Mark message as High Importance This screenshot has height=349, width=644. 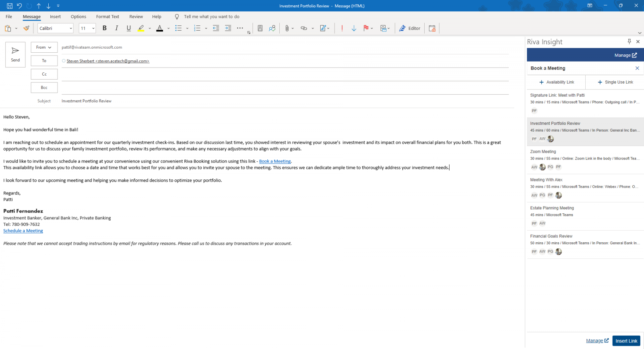coord(342,28)
